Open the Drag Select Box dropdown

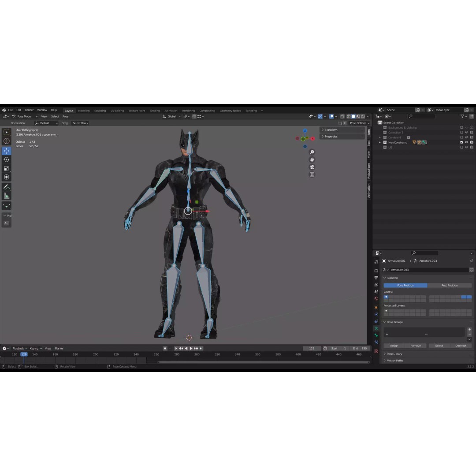[x=80, y=123]
